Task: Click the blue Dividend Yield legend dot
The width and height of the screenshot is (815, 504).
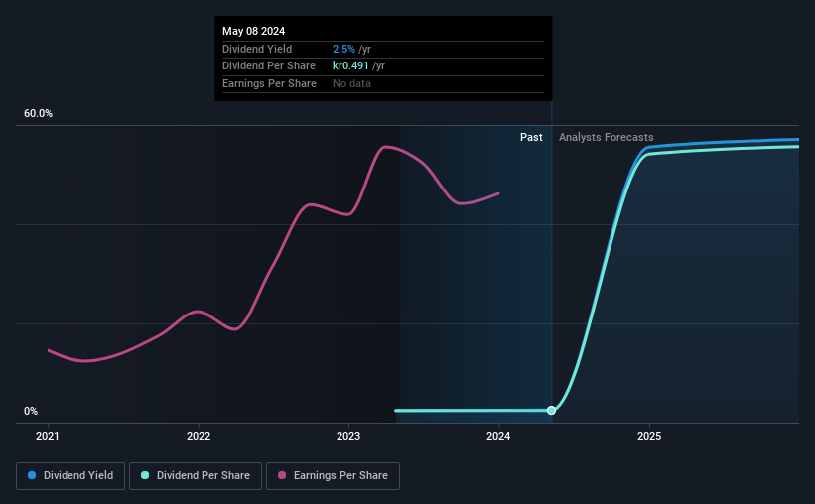Action: click(32, 475)
